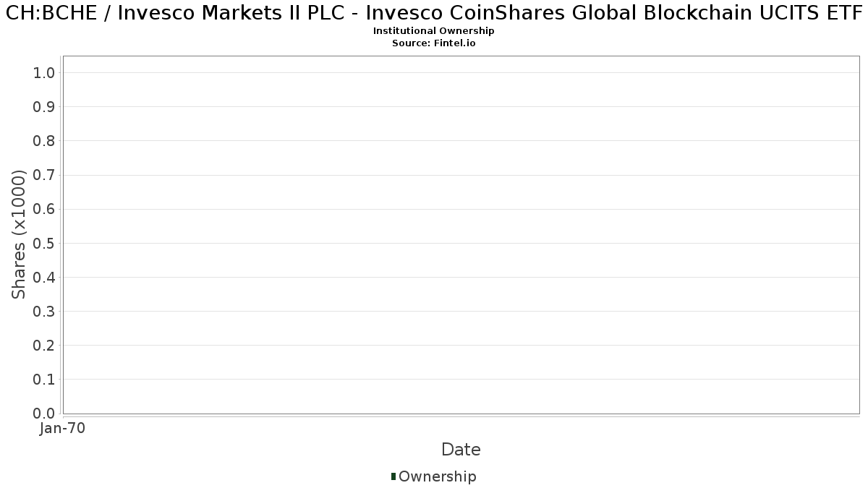This screenshot has height=488, width=868.
Task: Click the 0.4 y-axis tick label
Action: [44, 278]
